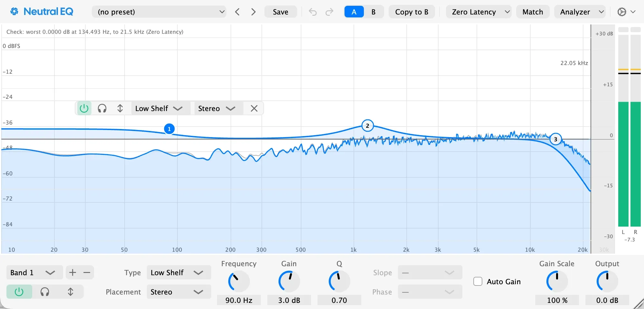644x309 pixels.
Task: Solo band via floating headphones icon
Action: 102,108
